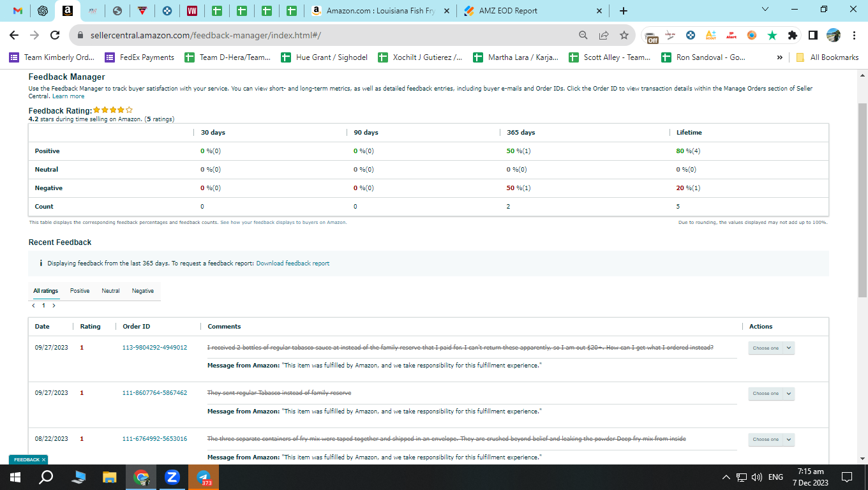Viewport: 868px width, 490px height.
Task: Click the green star extension icon
Action: click(772, 35)
